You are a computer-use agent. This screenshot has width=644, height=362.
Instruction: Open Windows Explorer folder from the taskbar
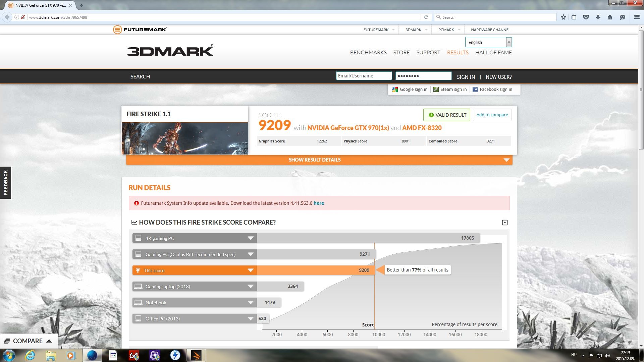[x=51, y=355]
